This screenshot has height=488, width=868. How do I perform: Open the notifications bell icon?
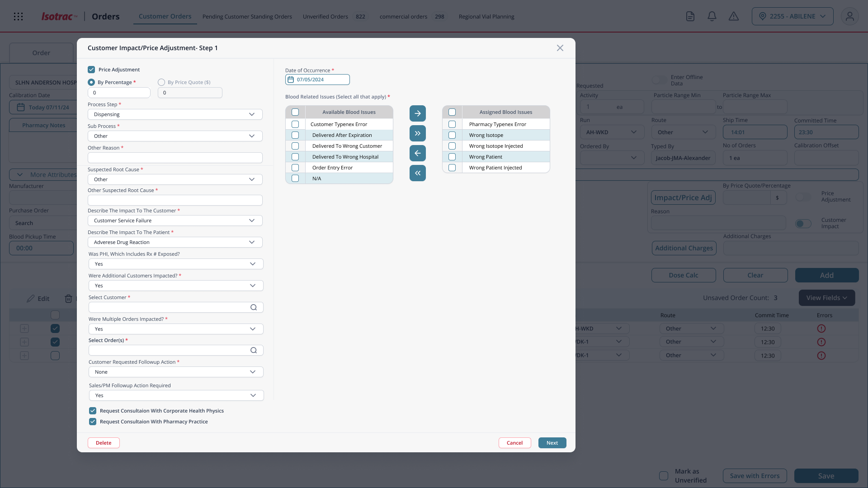point(712,16)
